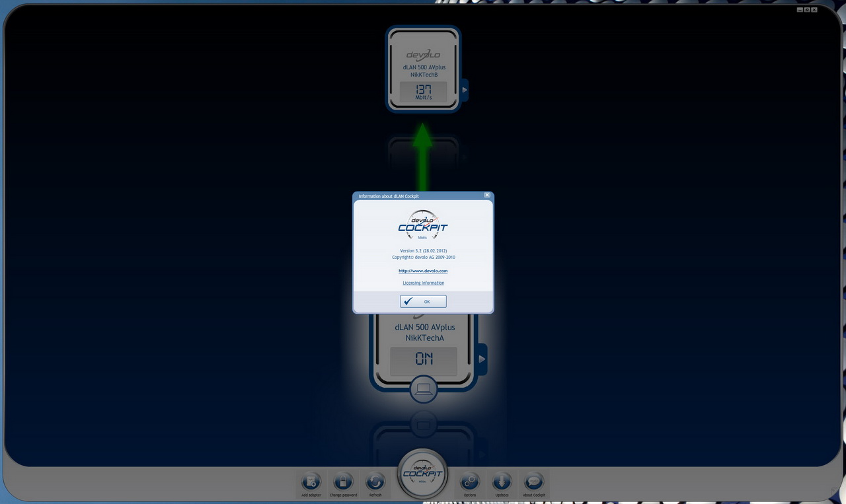846x504 pixels.
Task: Click the Copyright devolo AG 2009-2010 text
Action: tap(424, 258)
